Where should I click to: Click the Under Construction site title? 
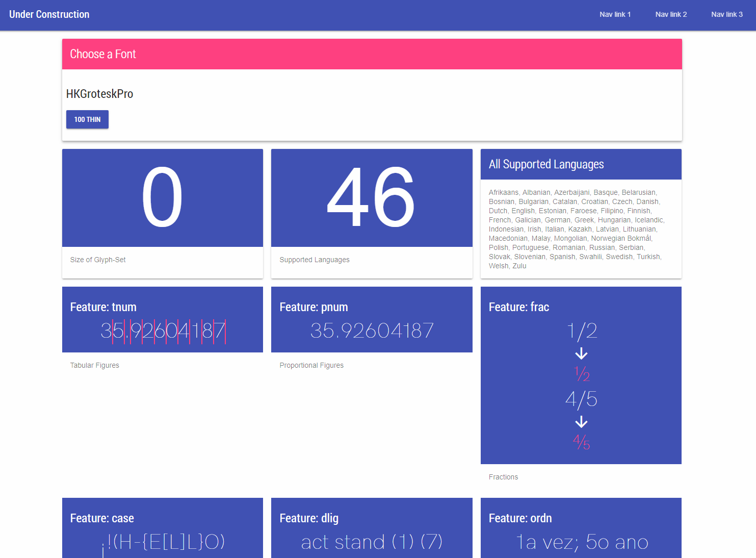(x=49, y=14)
